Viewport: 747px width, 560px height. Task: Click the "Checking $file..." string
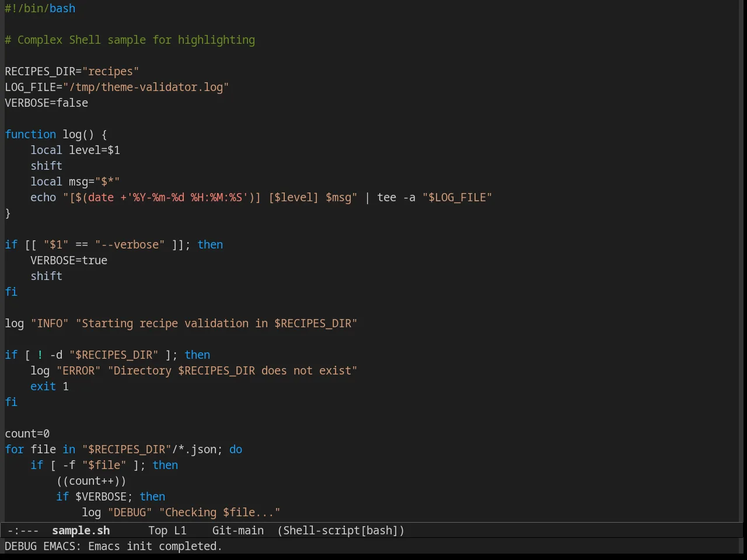coord(219,512)
